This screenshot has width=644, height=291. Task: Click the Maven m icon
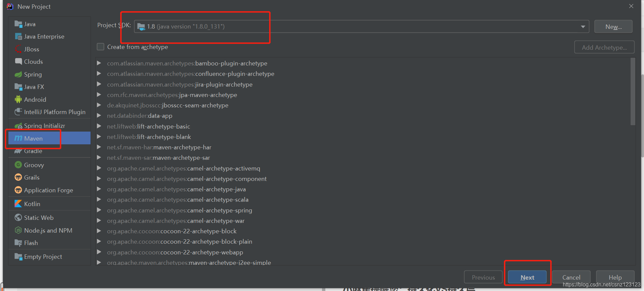click(x=18, y=138)
